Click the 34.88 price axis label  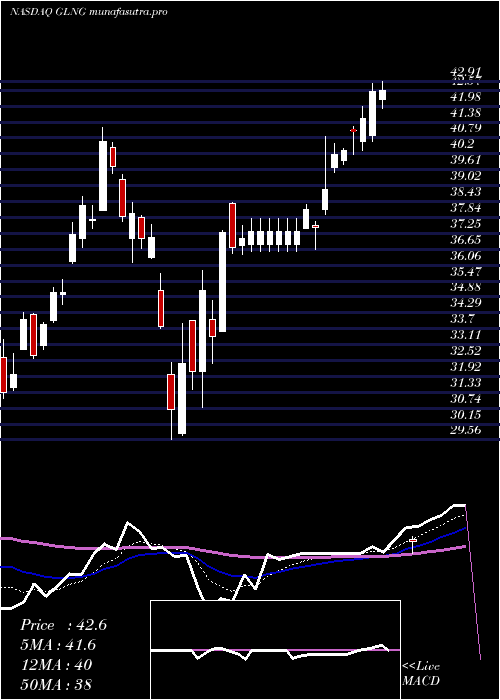(465, 288)
